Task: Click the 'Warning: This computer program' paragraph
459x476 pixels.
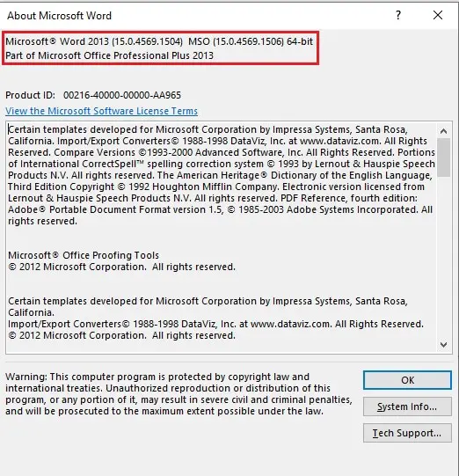Action: (x=178, y=393)
